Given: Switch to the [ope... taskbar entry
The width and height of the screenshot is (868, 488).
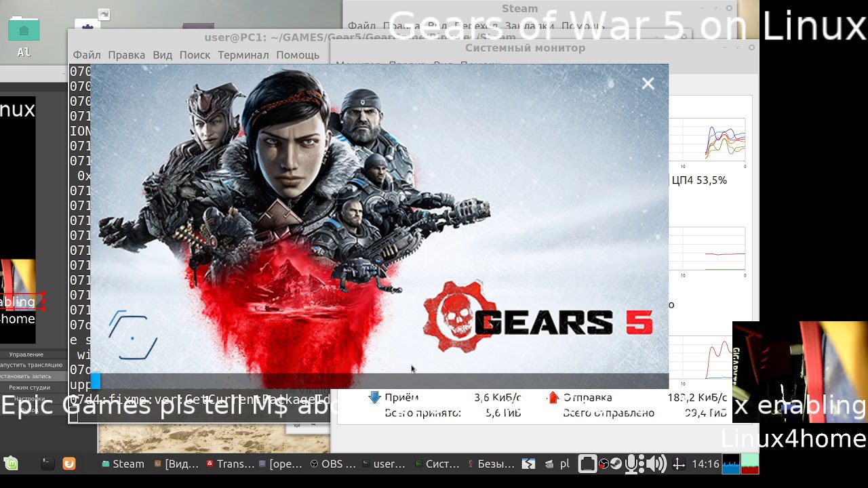Looking at the screenshot, I should click(x=281, y=464).
